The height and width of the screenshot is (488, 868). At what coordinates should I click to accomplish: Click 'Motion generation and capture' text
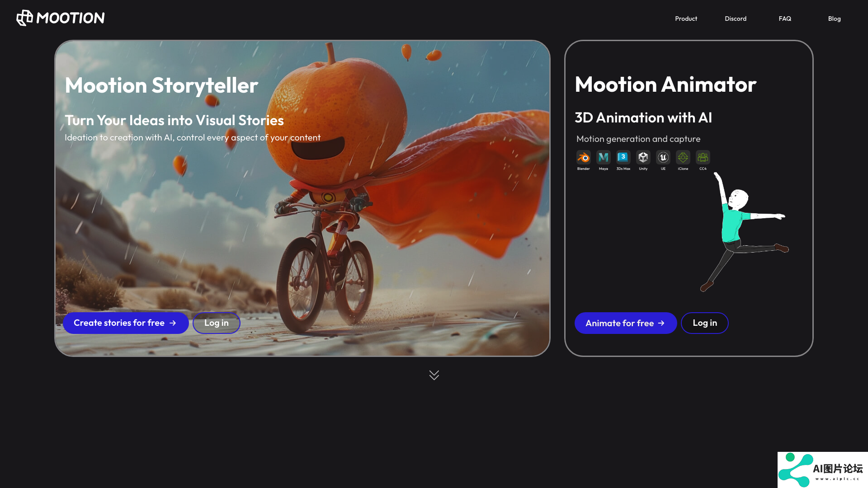pos(638,139)
